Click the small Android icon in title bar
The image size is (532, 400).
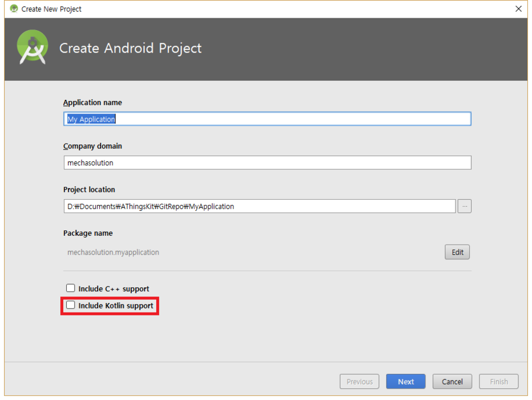14,8
